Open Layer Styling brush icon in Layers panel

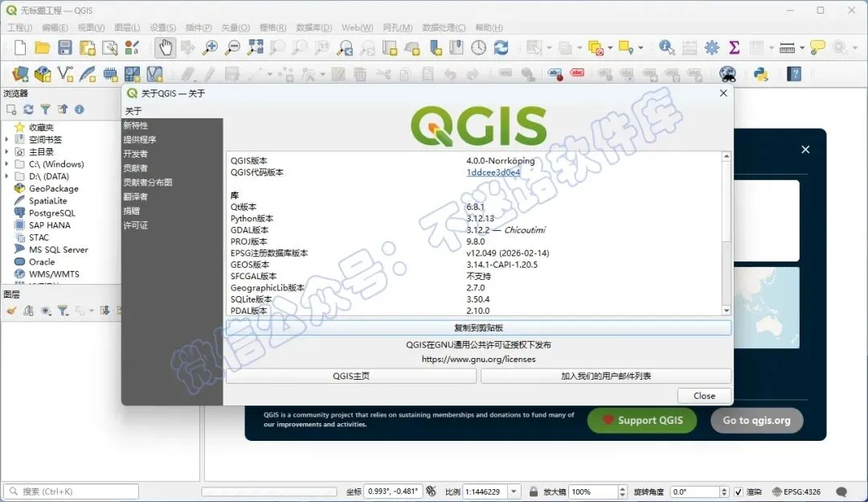pyautogui.click(x=11, y=311)
